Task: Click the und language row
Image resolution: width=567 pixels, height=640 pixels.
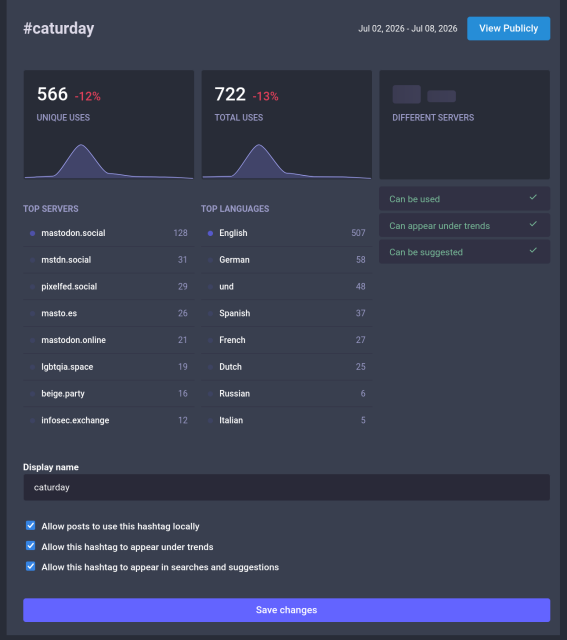Action: pyautogui.click(x=287, y=287)
